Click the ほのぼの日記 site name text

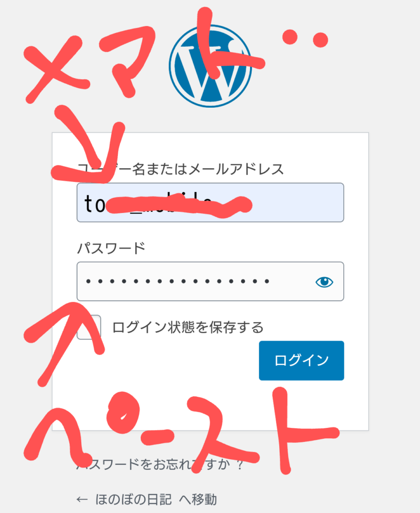coord(133,499)
